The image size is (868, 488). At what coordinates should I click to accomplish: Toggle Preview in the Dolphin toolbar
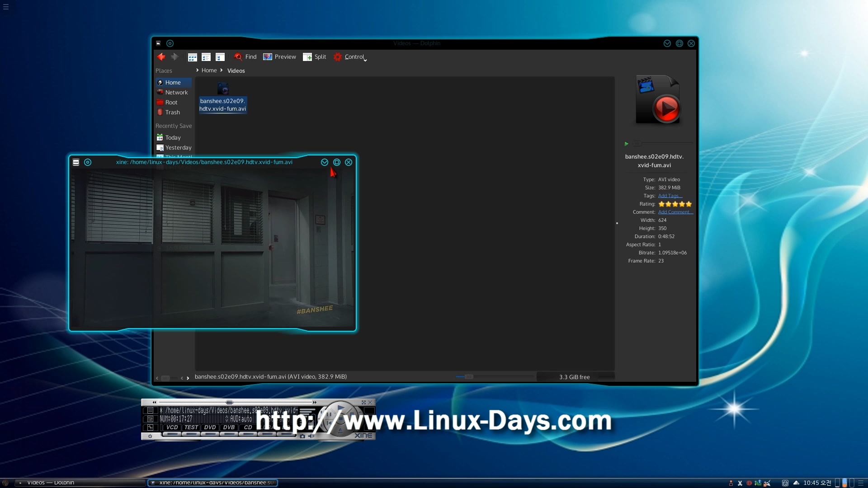coord(279,57)
